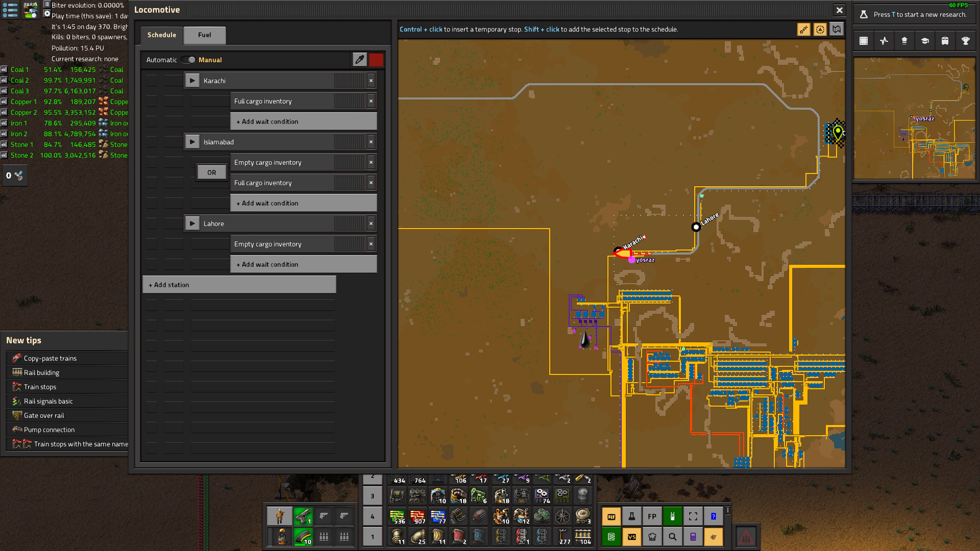The height and width of the screenshot is (551, 980).
Task: Click the research flask notification icon
Action: (864, 15)
